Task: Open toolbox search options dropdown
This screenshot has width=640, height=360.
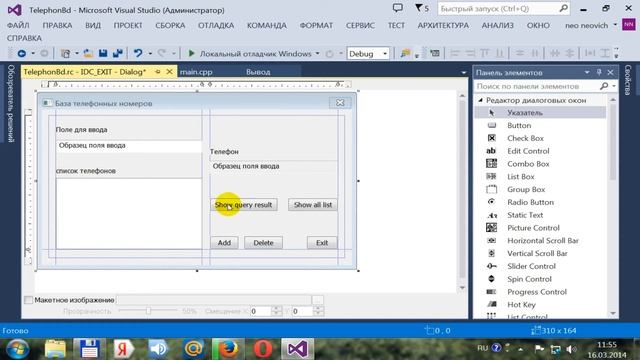Action: (x=614, y=86)
